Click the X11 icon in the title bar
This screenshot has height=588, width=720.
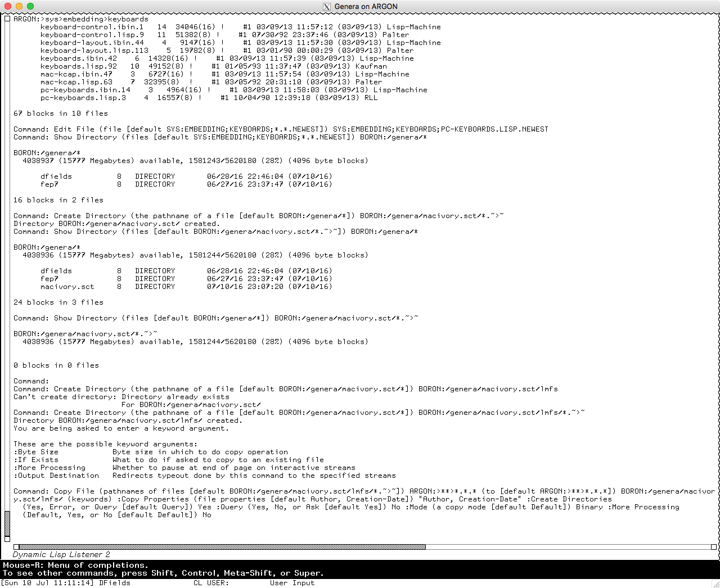[326, 7]
